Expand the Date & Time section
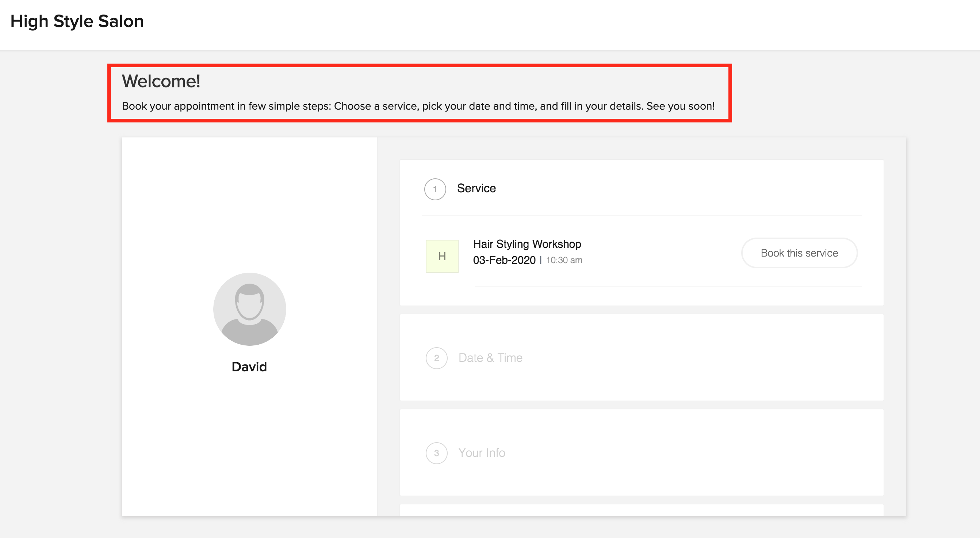This screenshot has width=980, height=538. coord(490,358)
